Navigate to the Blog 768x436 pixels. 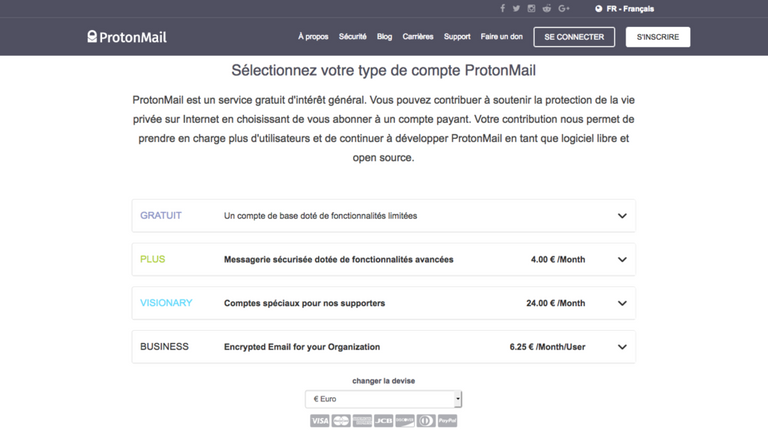click(x=384, y=37)
